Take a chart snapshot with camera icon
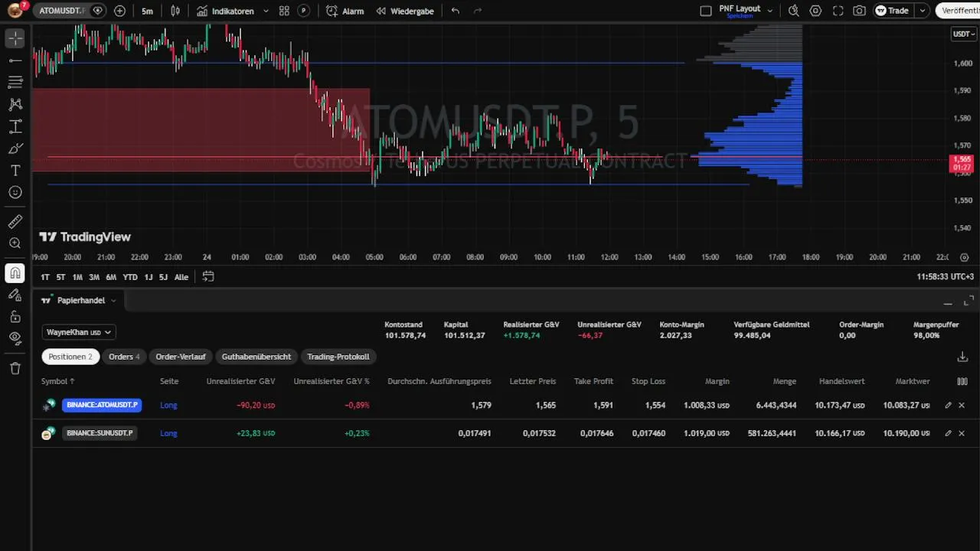 (860, 11)
